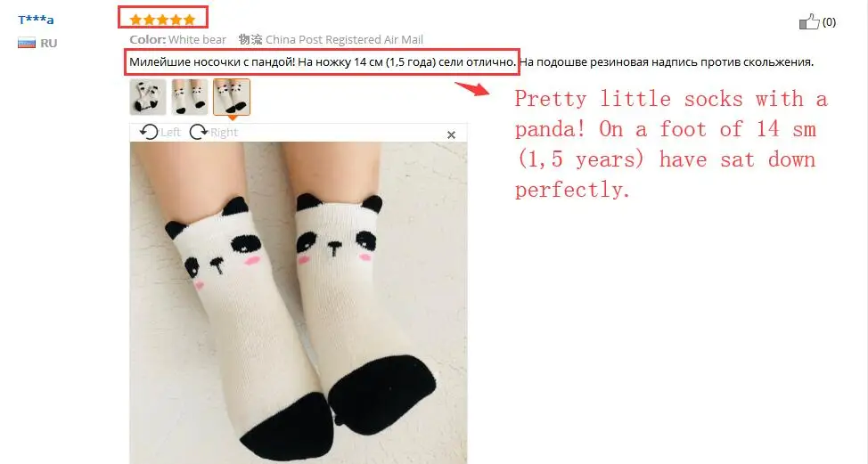Click the helpful vote count (0)
The width and height of the screenshot is (868, 464).
point(829,22)
